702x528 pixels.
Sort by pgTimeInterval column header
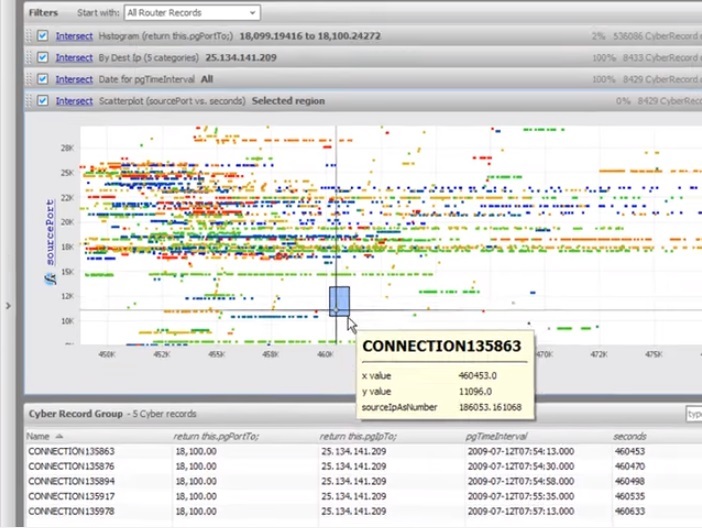tap(496, 436)
